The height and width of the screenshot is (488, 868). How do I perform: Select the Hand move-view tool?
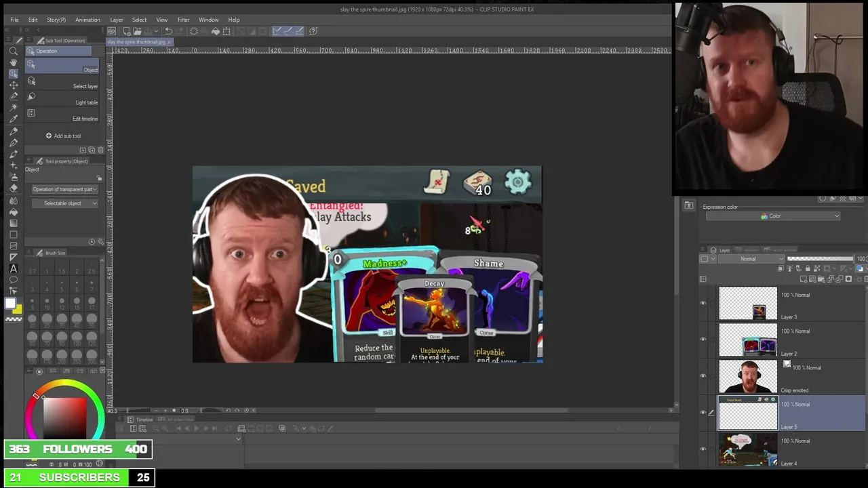click(x=14, y=62)
